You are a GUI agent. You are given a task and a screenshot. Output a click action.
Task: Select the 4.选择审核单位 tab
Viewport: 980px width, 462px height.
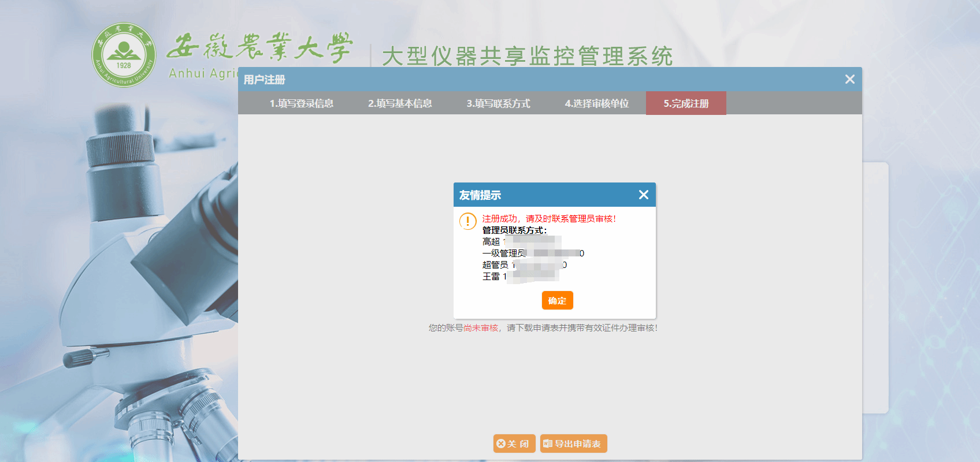596,103
